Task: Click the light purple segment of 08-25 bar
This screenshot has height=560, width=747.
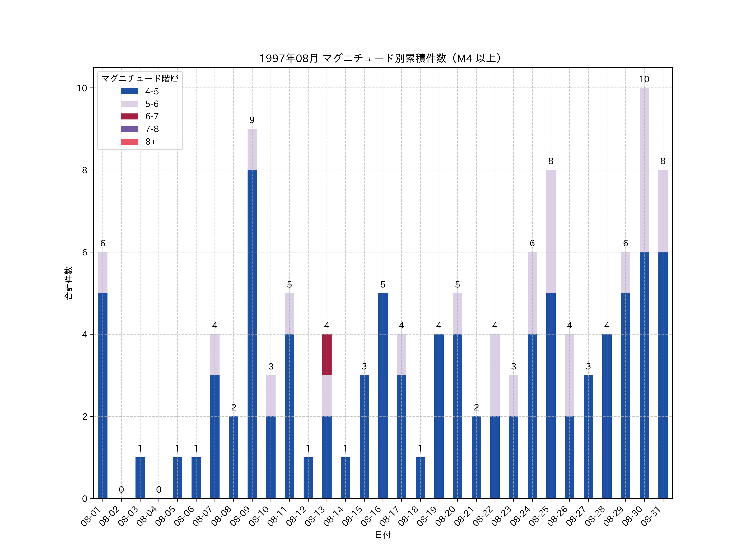Action: coord(551,231)
